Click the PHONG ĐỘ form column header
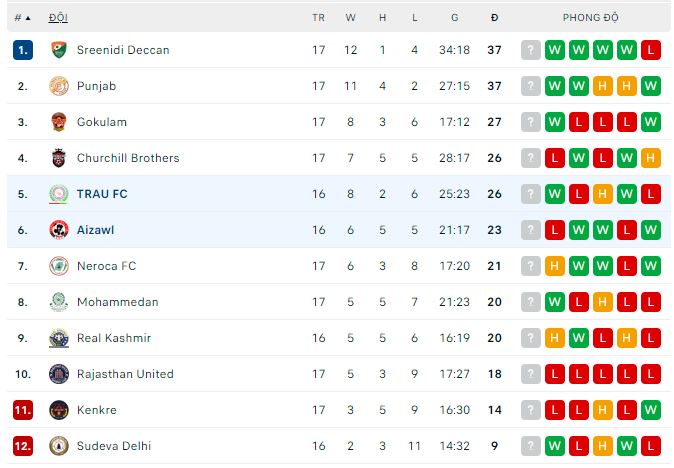 point(590,18)
